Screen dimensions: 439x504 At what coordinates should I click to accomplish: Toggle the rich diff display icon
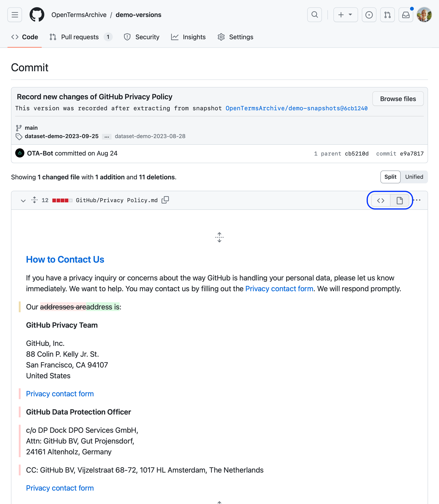pyautogui.click(x=400, y=200)
